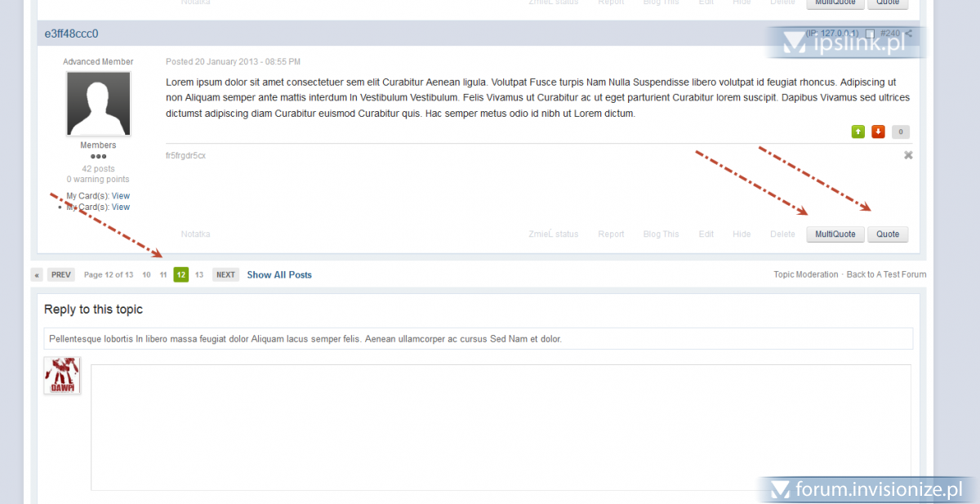Open the Topic Moderation menu
Image resolution: width=980 pixels, height=504 pixels.
coord(805,274)
